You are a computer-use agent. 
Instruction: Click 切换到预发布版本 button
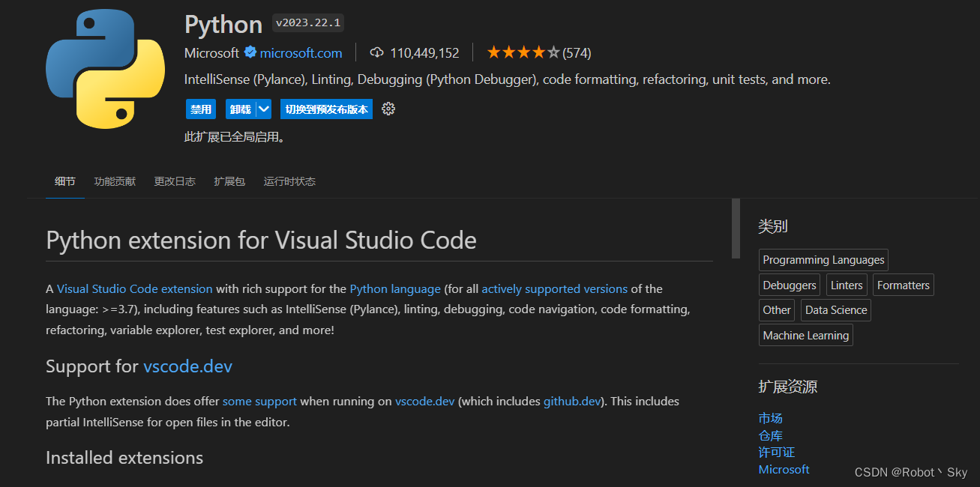[x=326, y=109]
